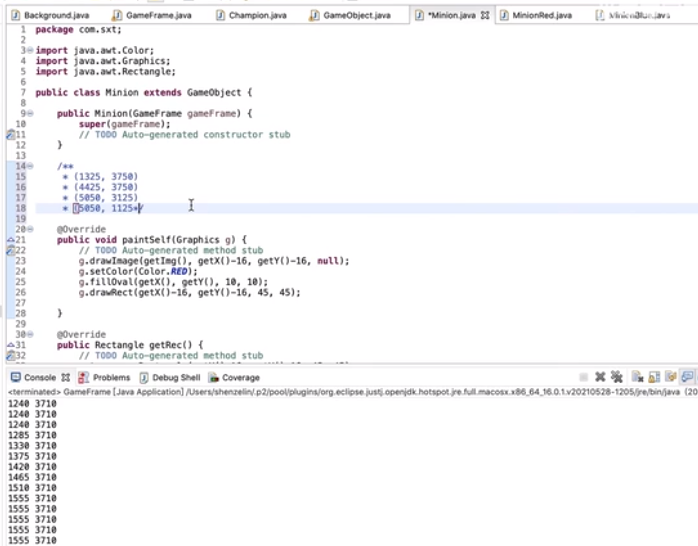Screen dimensions: 698x546
Task: Click the Champion.java tab file icon
Action: pyautogui.click(x=220, y=15)
